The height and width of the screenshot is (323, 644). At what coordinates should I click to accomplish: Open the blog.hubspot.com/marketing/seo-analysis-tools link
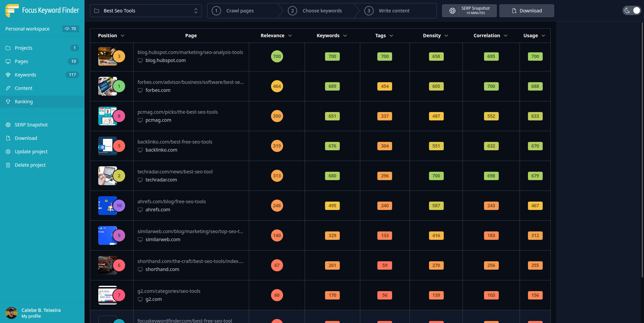(190, 52)
